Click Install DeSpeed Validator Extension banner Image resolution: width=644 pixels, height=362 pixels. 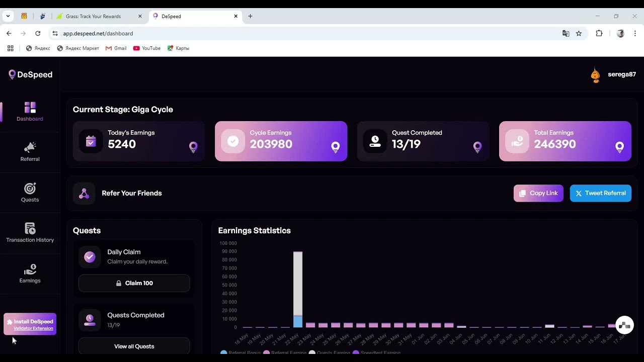click(30, 324)
